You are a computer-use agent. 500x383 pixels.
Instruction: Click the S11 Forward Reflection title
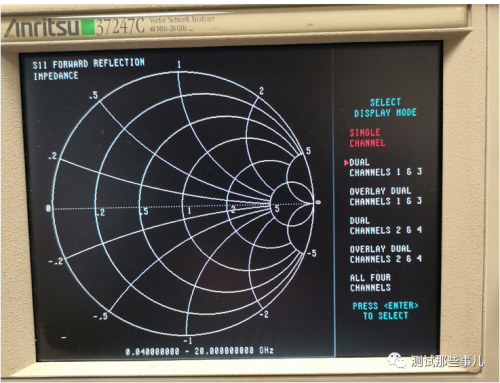(x=88, y=63)
